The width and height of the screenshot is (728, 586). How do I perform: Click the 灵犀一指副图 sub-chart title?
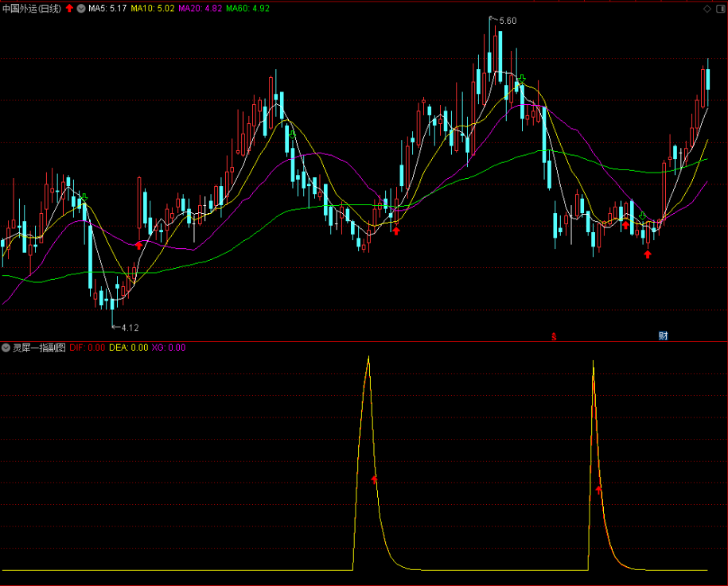coord(39,347)
